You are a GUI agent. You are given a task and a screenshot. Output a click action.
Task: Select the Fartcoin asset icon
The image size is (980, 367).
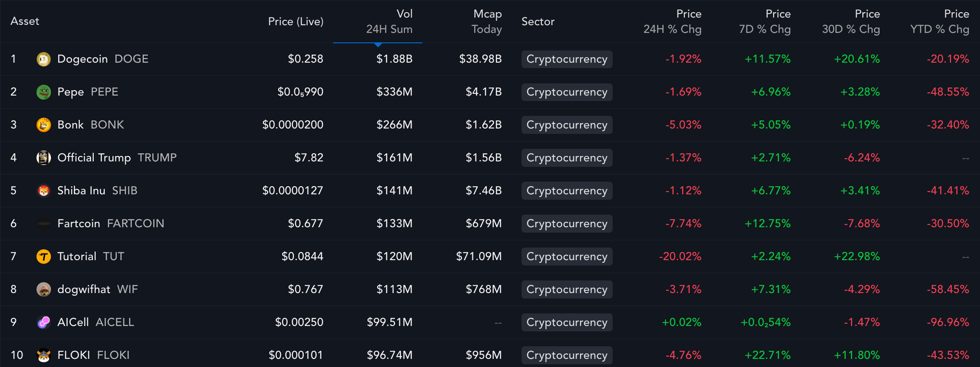coord(44,223)
